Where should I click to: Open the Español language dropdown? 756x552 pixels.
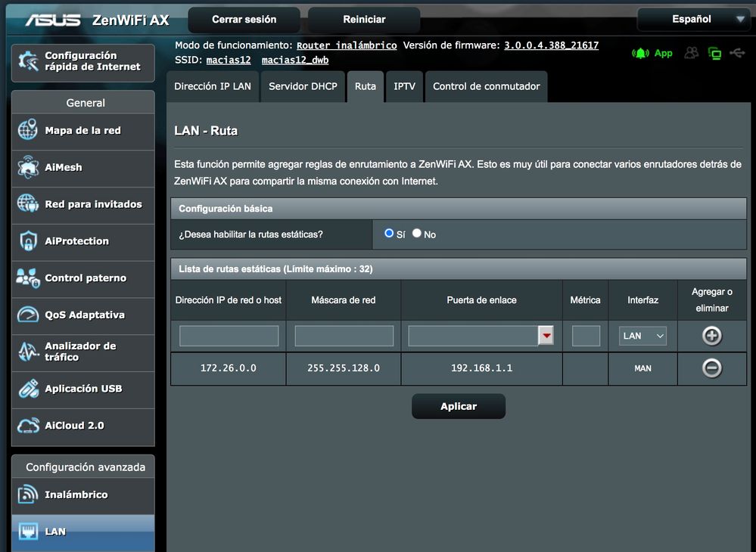tap(692, 19)
